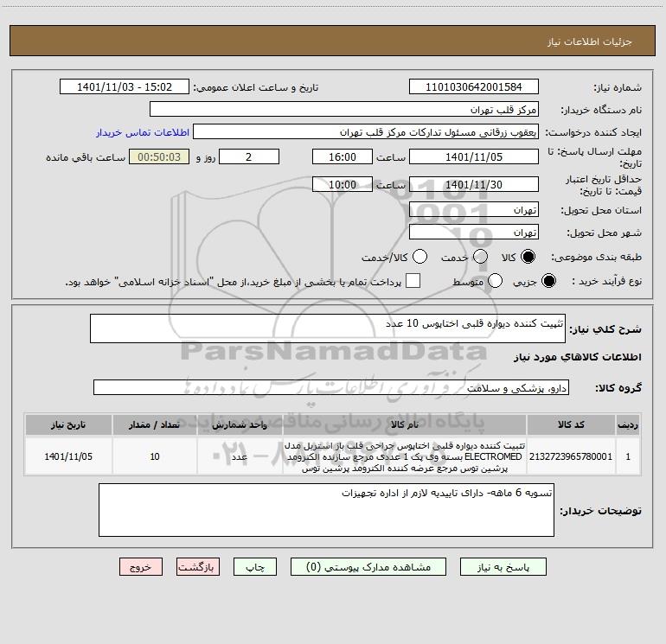This screenshot has width=666, height=644.
Task: Select the کالا/خدمت radio button
Action: [420, 257]
